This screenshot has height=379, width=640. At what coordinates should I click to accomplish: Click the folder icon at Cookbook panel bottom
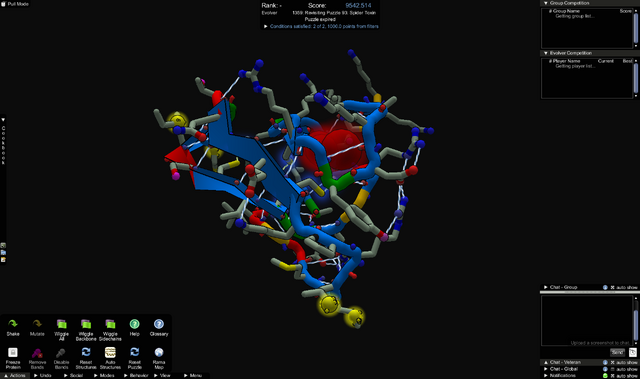(3, 253)
